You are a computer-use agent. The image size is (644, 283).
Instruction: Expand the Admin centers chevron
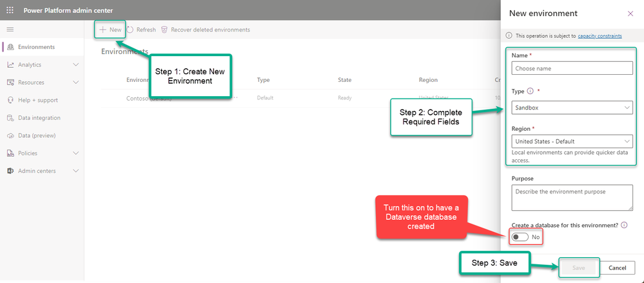click(x=75, y=170)
